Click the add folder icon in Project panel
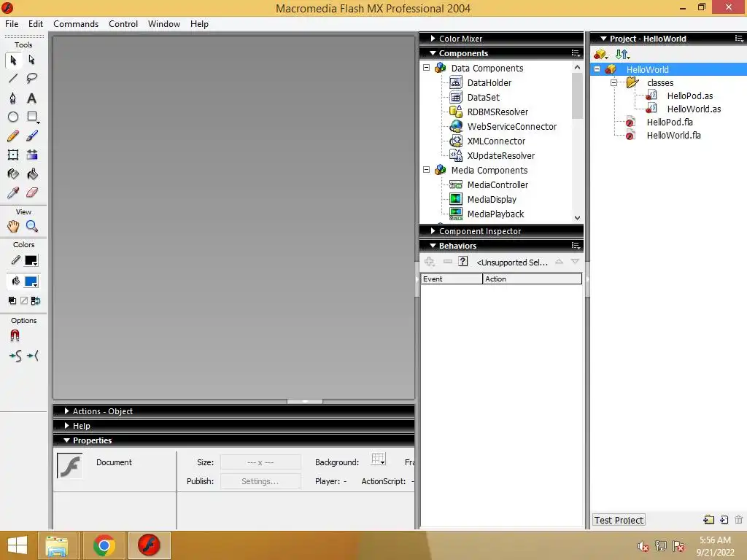Screen dimensions: 747x560 point(709,519)
